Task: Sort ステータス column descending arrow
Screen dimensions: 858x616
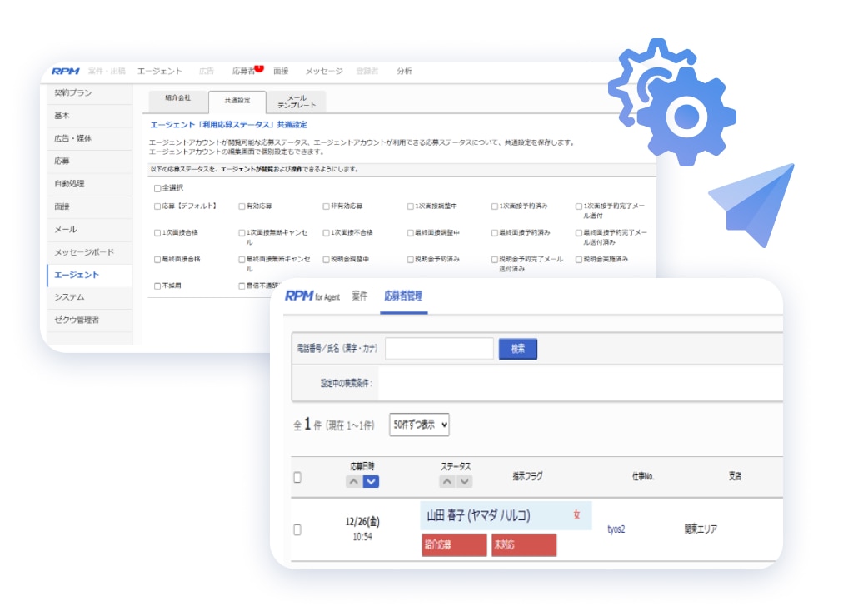Action: (464, 481)
